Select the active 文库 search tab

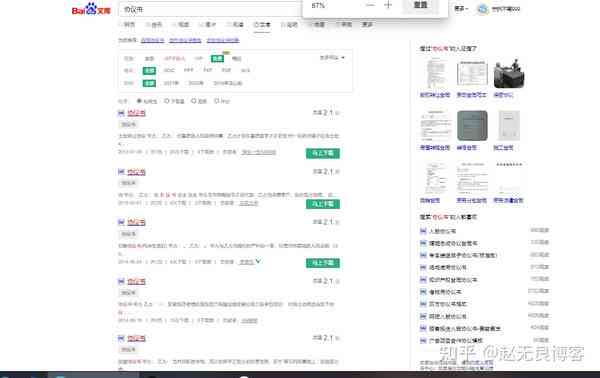(x=262, y=24)
